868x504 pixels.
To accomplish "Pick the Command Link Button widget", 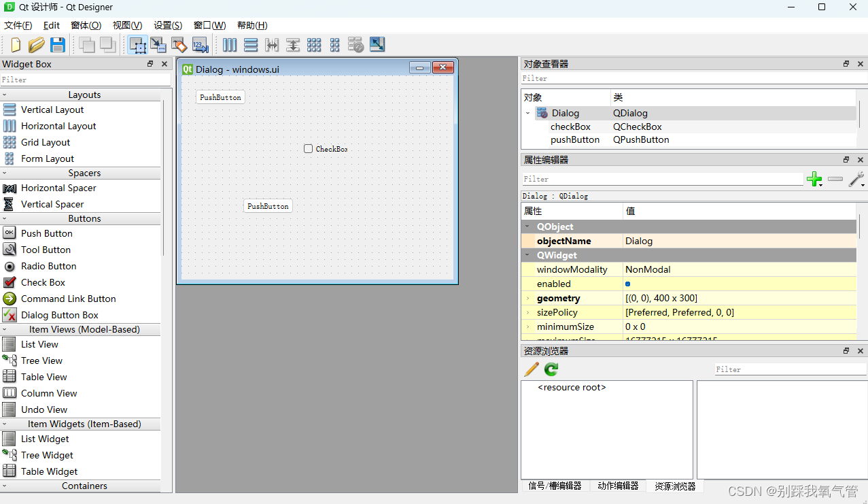I will click(x=68, y=299).
